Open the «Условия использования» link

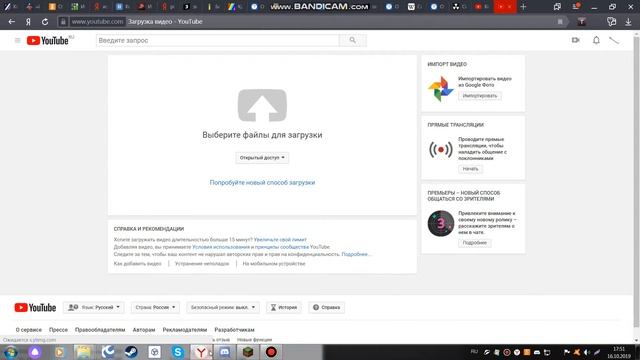pyautogui.click(x=221, y=247)
